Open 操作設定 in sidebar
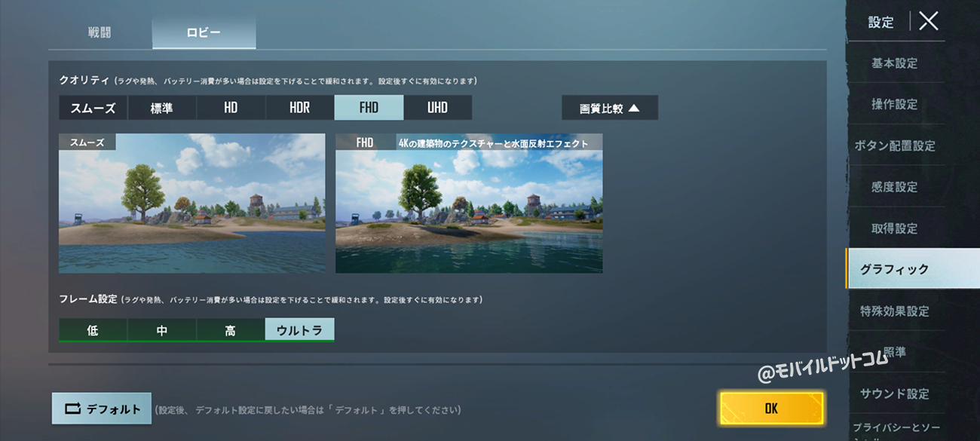This screenshot has width=980, height=441. pyautogui.click(x=895, y=105)
